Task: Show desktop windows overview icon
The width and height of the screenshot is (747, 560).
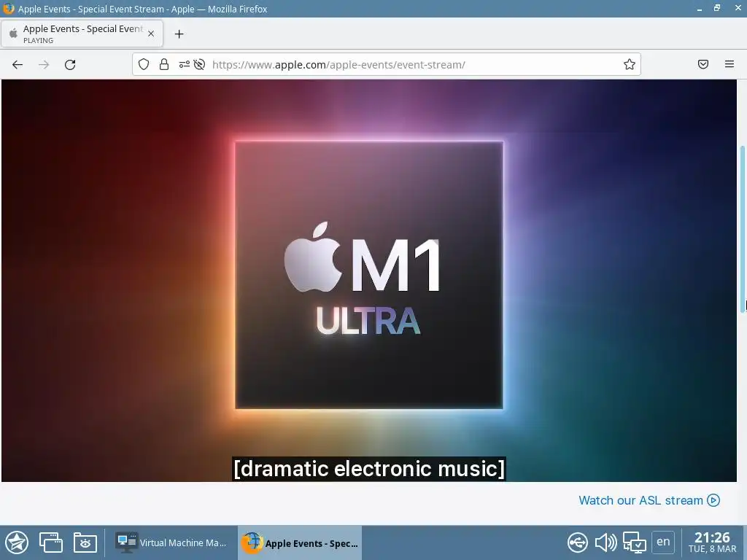Action: [51, 542]
